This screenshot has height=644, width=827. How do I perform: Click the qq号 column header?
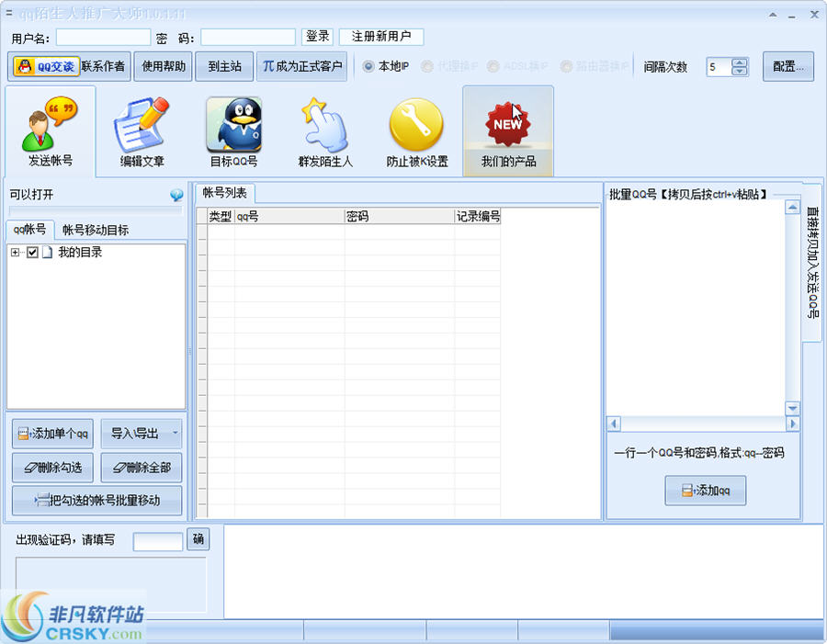289,216
